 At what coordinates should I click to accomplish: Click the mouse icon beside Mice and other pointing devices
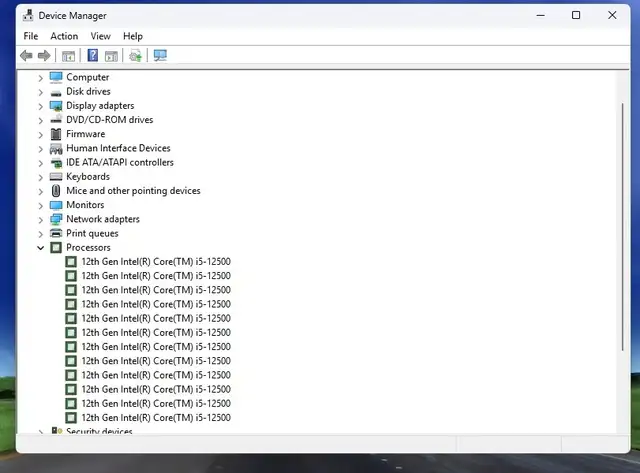[x=56, y=191]
